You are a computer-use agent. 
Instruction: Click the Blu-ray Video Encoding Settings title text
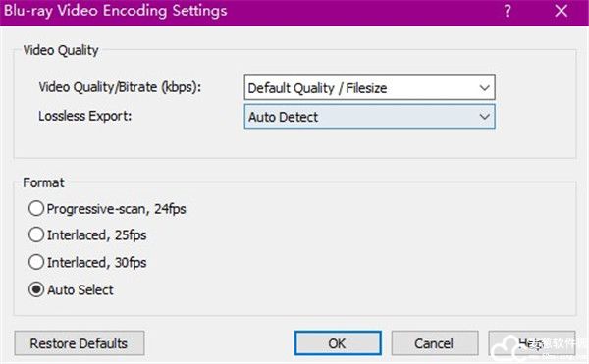coord(115,11)
